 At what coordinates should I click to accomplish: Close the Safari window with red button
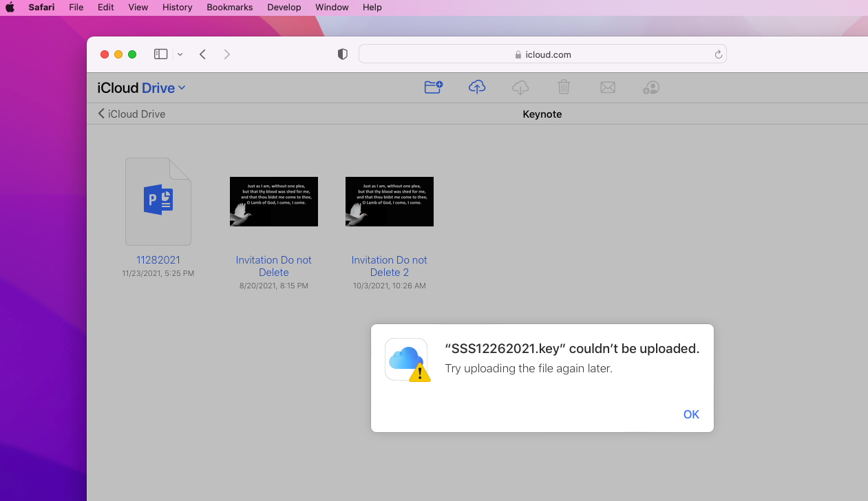[105, 54]
